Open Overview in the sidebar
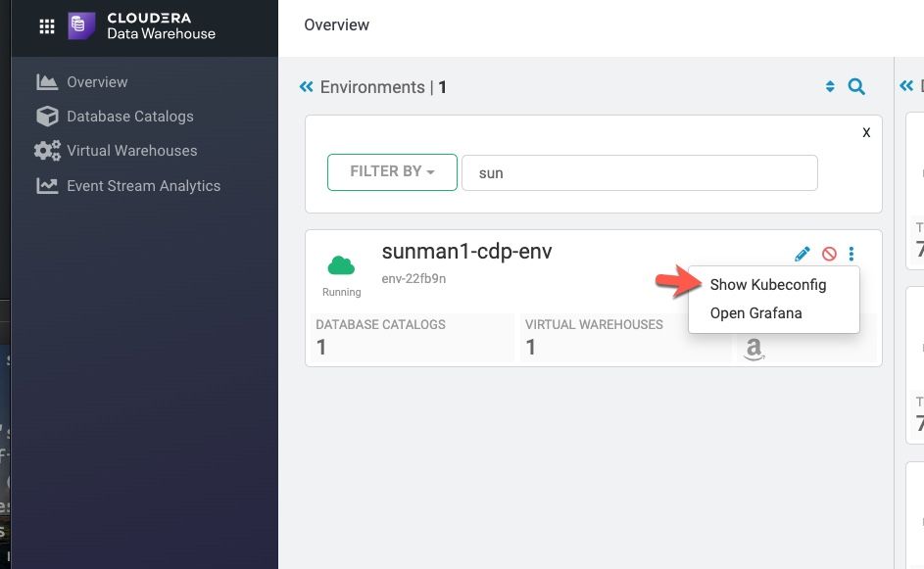924x569 pixels. pyautogui.click(x=97, y=82)
